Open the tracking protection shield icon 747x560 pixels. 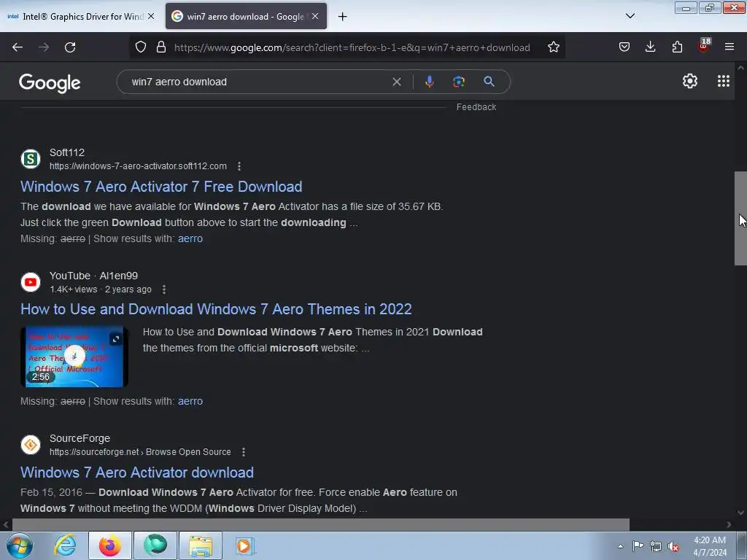[141, 47]
